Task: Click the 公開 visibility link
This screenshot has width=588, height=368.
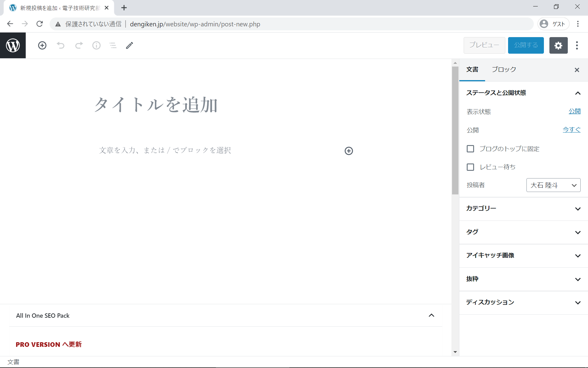Action: (x=575, y=111)
